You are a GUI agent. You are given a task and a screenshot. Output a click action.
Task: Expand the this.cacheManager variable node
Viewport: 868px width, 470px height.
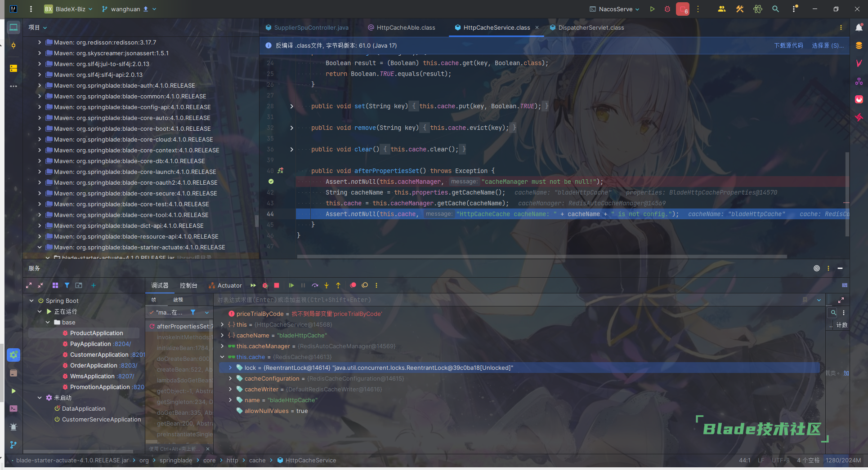coord(222,346)
